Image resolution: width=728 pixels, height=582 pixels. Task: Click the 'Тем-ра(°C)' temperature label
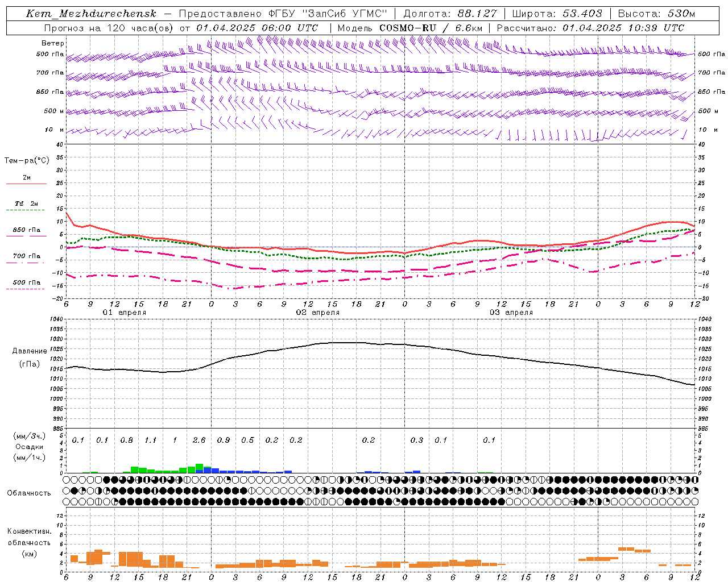[27, 161]
